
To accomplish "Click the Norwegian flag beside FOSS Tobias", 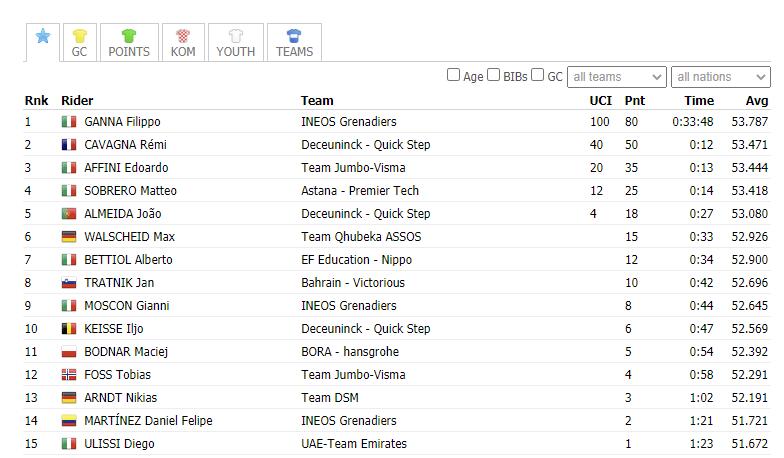I will (68, 374).
